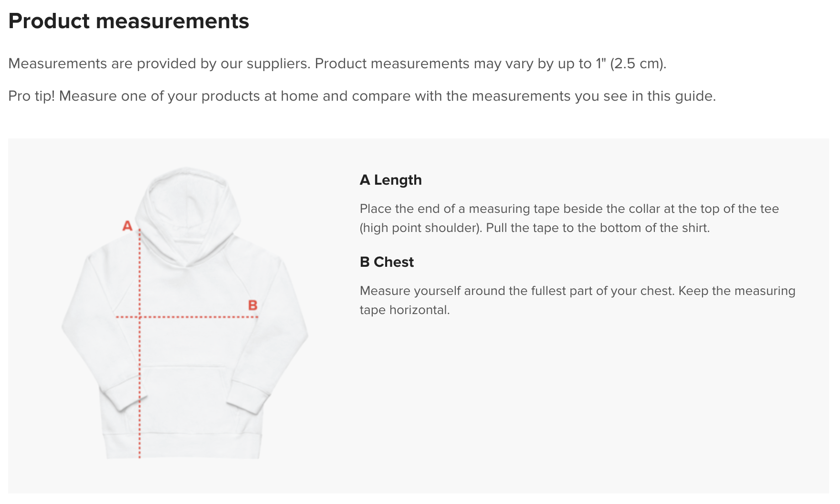Click the "Product measurements" heading
The image size is (840, 504).
point(129,21)
